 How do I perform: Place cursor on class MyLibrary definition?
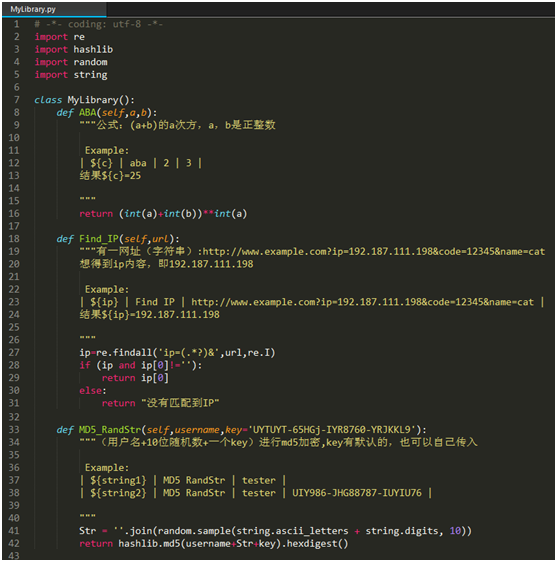pos(84,100)
